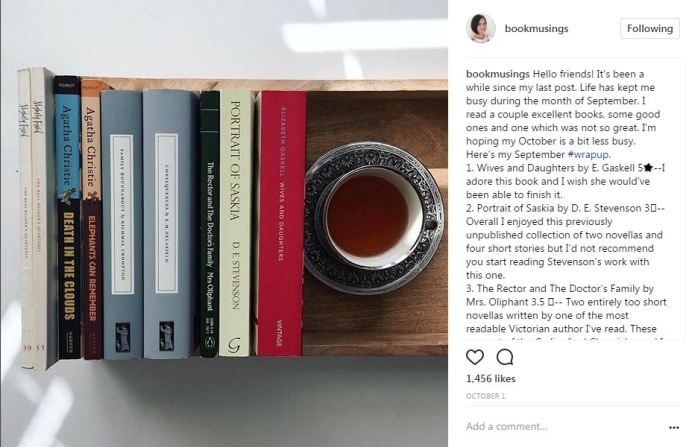Like the post with the heart icon
The height and width of the screenshot is (447, 686).
tap(475, 357)
